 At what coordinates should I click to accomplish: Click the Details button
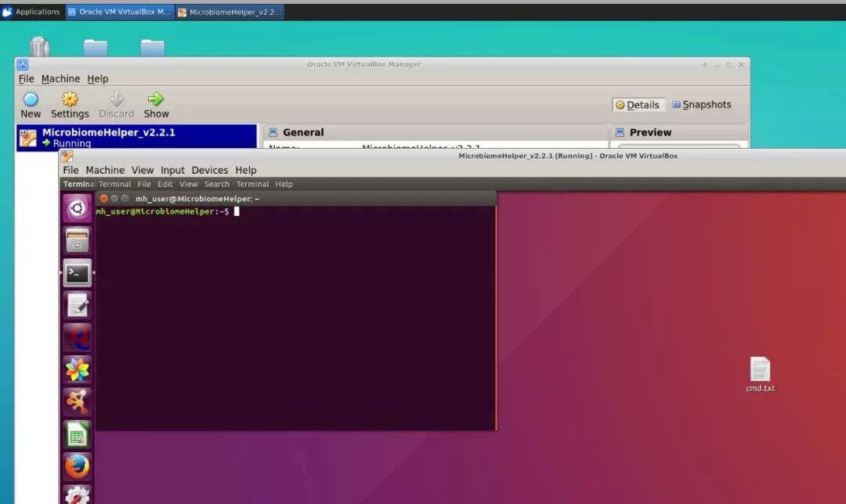tap(638, 104)
